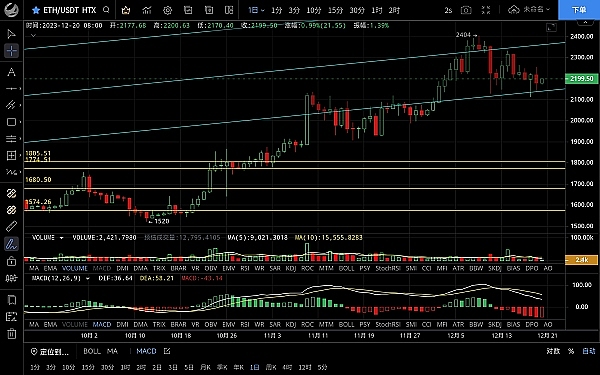Click the 2199.50 current price label
Viewport: 600px width, 375px height.
click(582, 78)
